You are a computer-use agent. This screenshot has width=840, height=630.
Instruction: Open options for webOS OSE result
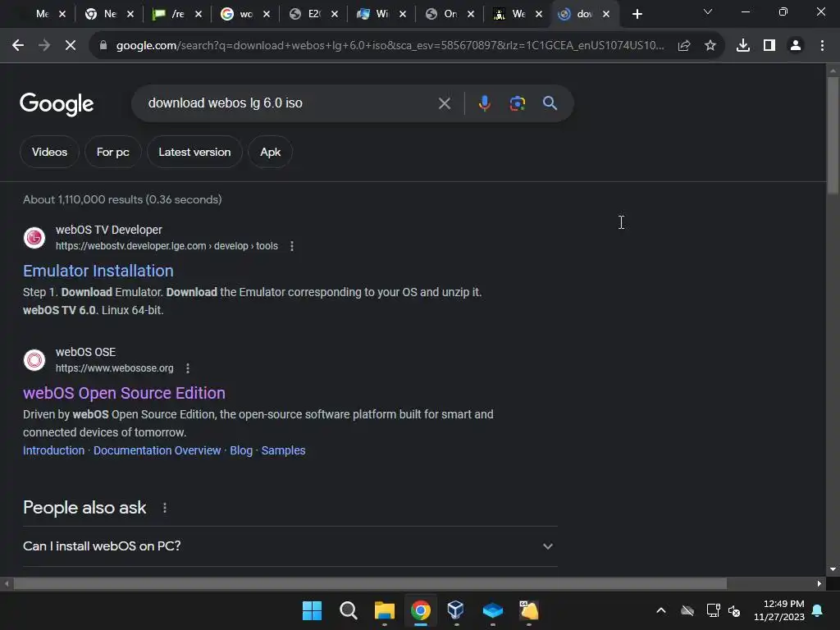pos(188,368)
